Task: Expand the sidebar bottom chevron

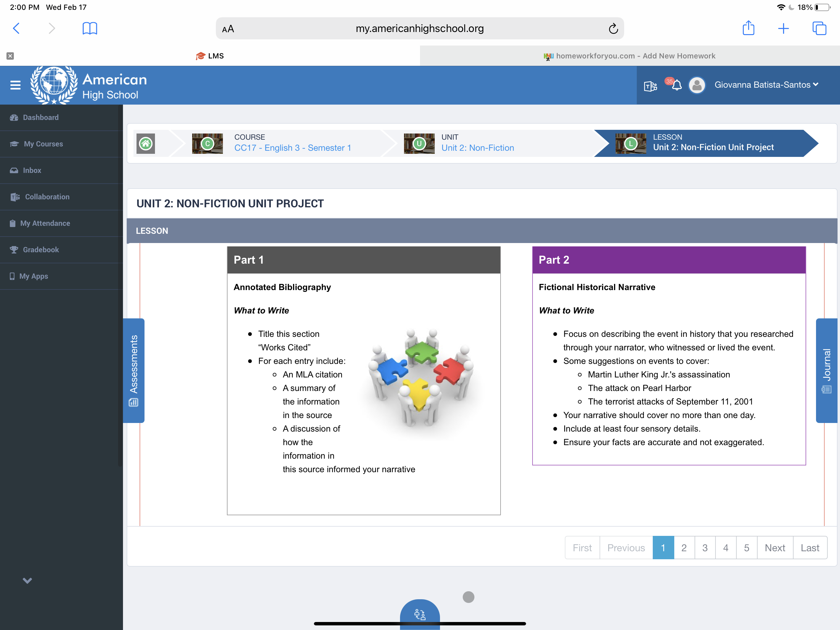Action: [27, 580]
